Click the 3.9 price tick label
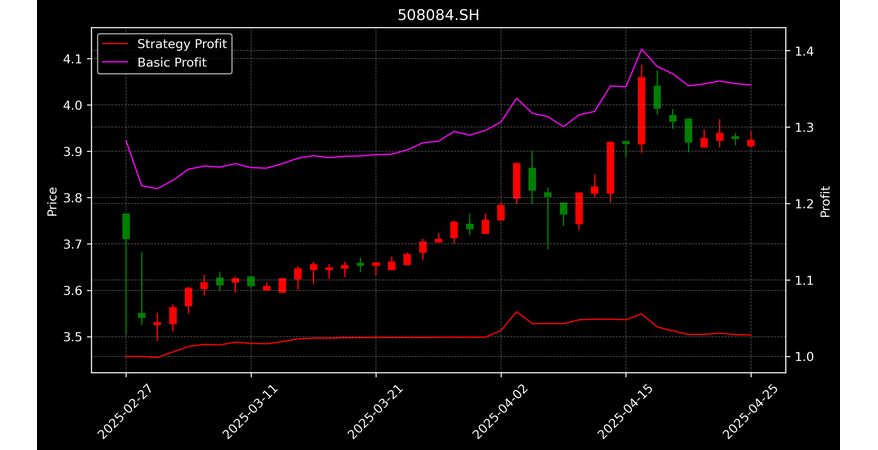Image resolution: width=878 pixels, height=450 pixels. (x=73, y=152)
